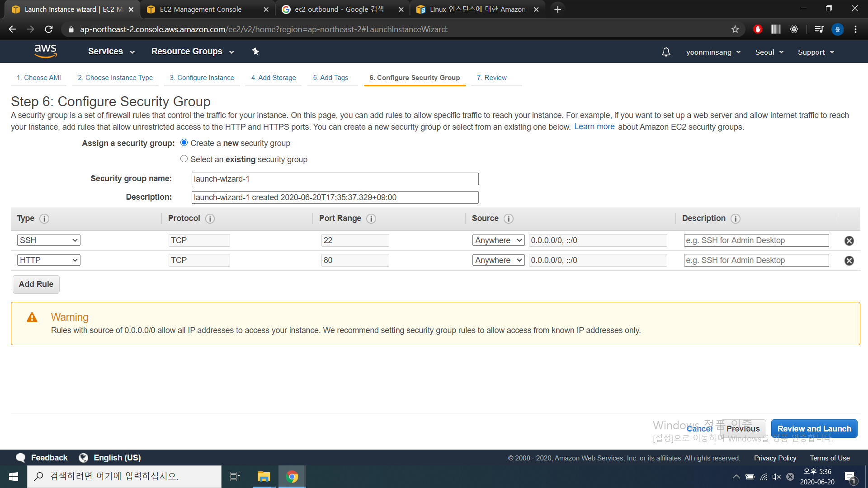Image resolution: width=868 pixels, height=488 pixels.
Task: Delete the SSH rule with X icon
Action: (849, 241)
